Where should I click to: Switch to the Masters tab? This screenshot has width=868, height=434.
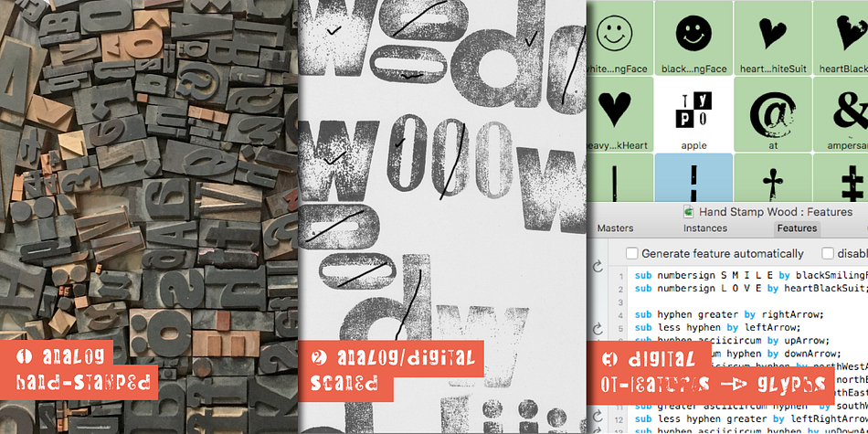coord(615,228)
